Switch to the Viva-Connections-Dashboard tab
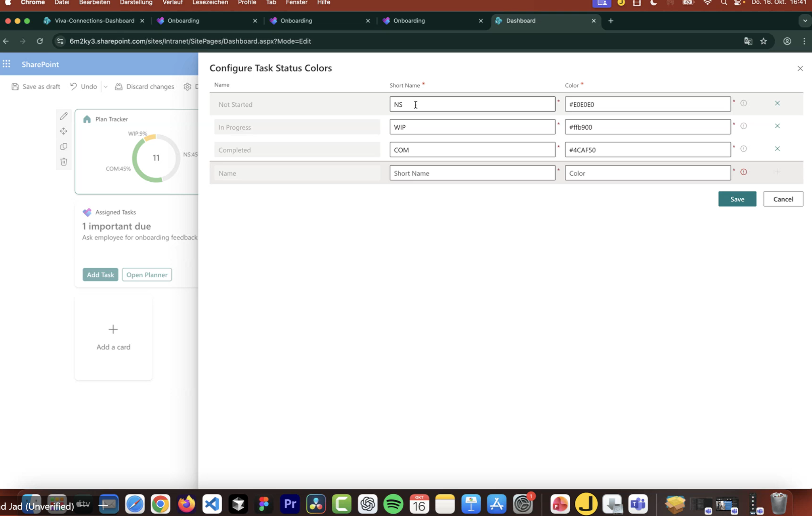The height and width of the screenshot is (516, 812). (94, 21)
